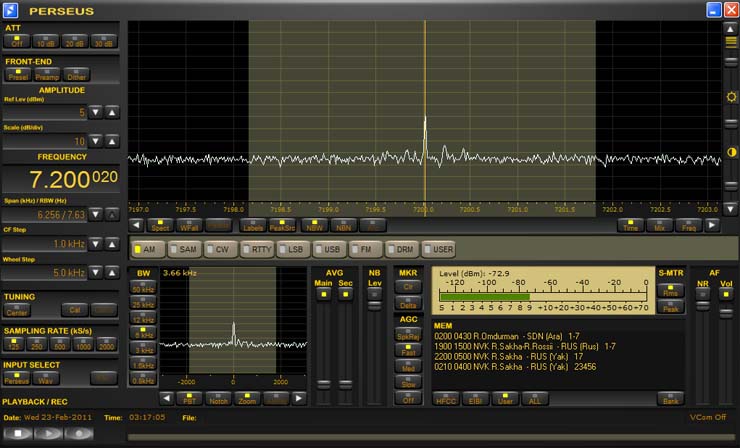Decrease the Scale dB/div value
Viewport: 740px width, 448px height.
pos(96,141)
